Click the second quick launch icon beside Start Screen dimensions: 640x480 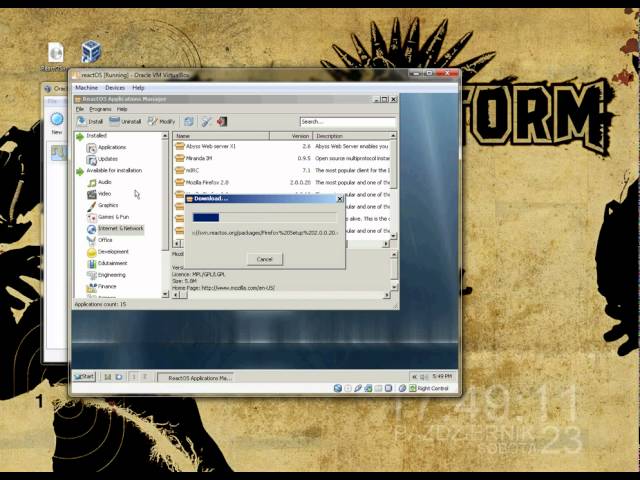pyautogui.click(x=119, y=377)
